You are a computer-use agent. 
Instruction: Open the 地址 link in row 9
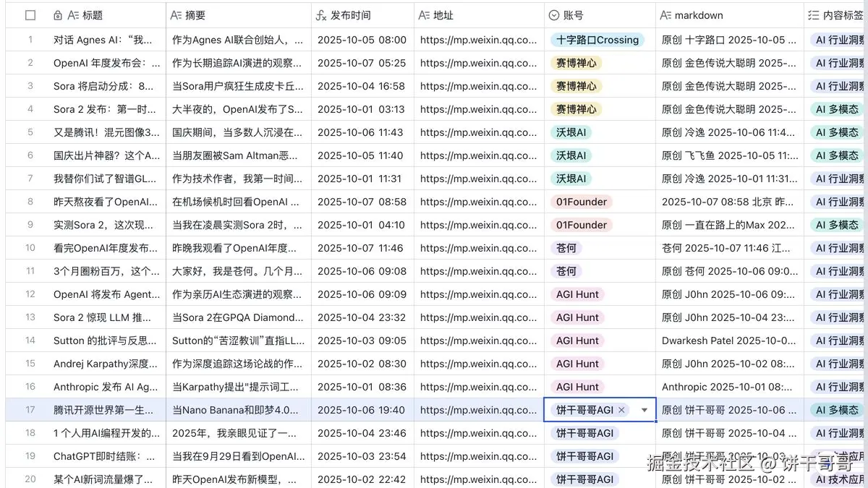point(477,225)
